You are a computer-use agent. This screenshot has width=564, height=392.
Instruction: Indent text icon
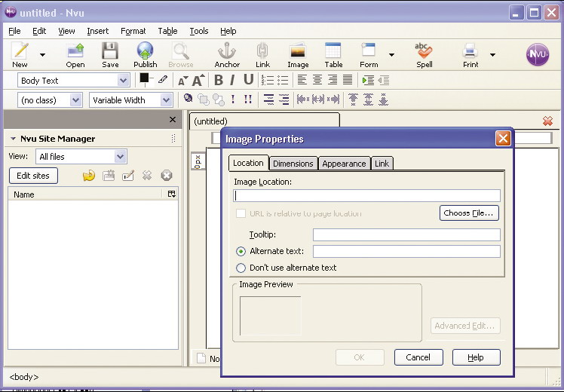tap(368, 80)
